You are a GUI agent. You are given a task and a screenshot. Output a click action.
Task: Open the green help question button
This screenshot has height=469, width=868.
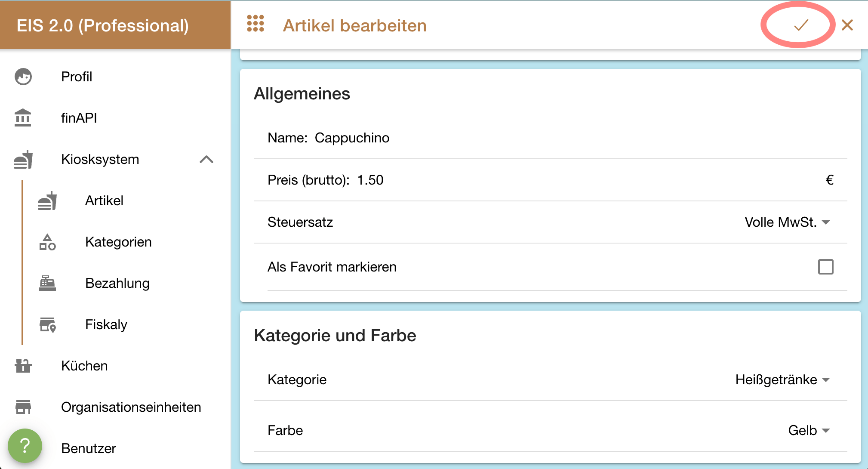pyautogui.click(x=25, y=446)
